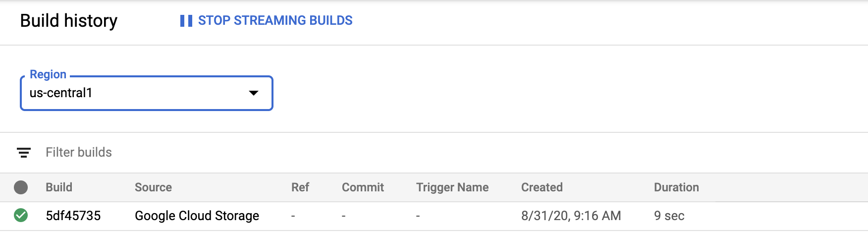Click the Commit column header
868x232 pixels.
tap(363, 187)
